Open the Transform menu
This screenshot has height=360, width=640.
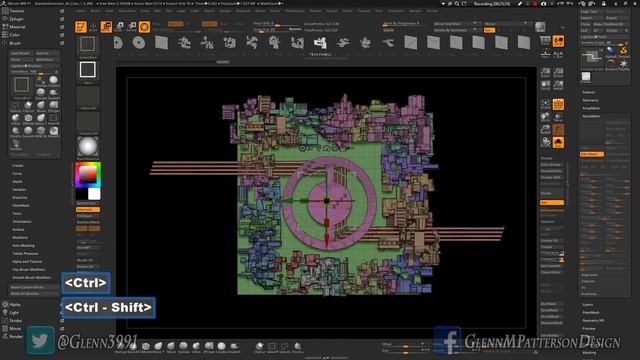coord(396,11)
